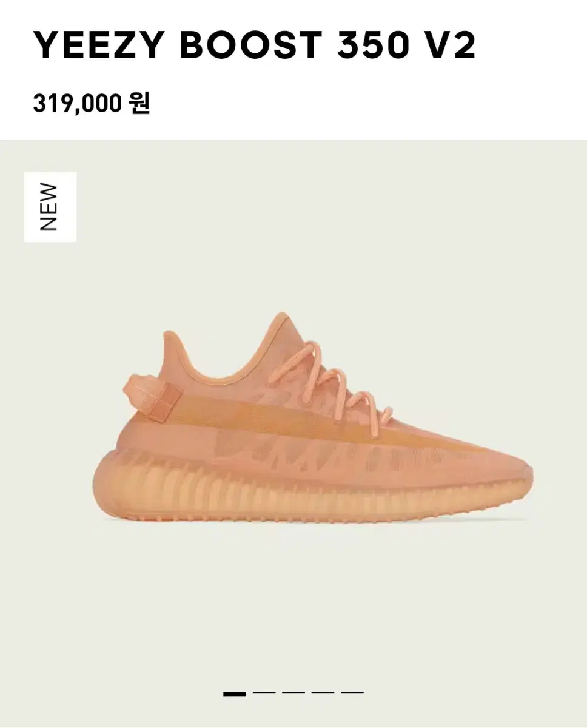
Task: Click the 319,000 원 price text
Action: point(92,104)
